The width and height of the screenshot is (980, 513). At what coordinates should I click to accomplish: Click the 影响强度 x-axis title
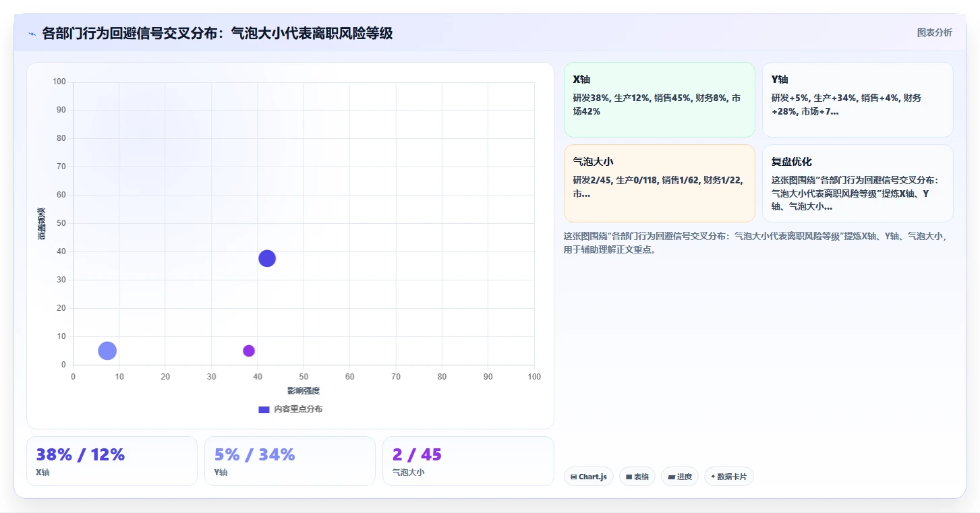tap(304, 391)
